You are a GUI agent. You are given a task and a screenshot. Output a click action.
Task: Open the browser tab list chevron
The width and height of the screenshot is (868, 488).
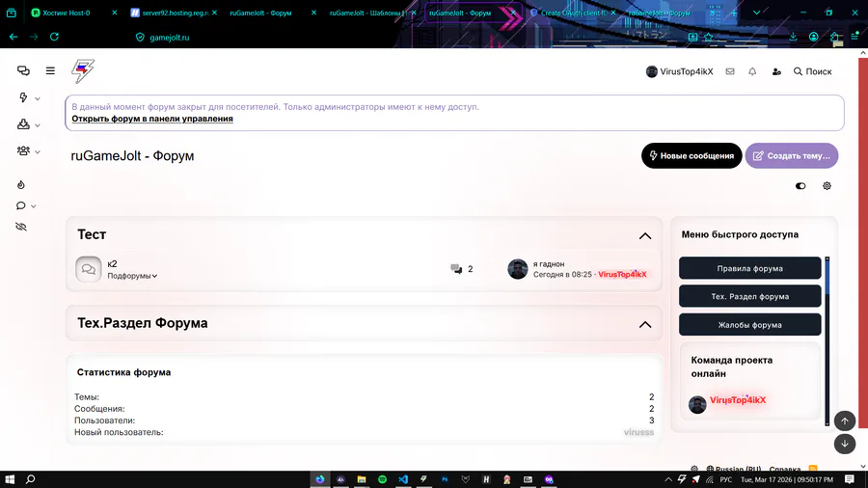[x=756, y=13]
